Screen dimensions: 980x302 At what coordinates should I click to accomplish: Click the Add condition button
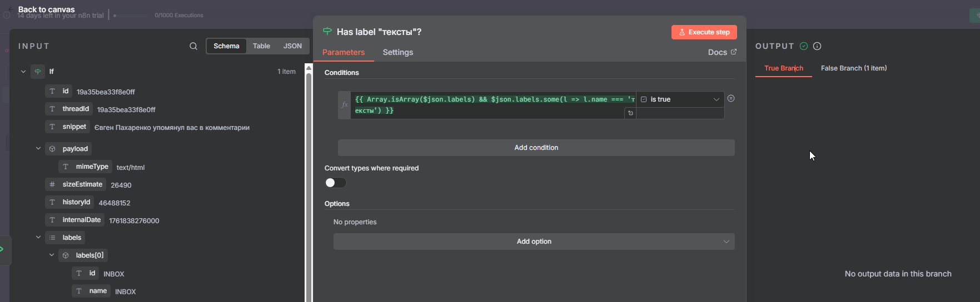(x=536, y=148)
